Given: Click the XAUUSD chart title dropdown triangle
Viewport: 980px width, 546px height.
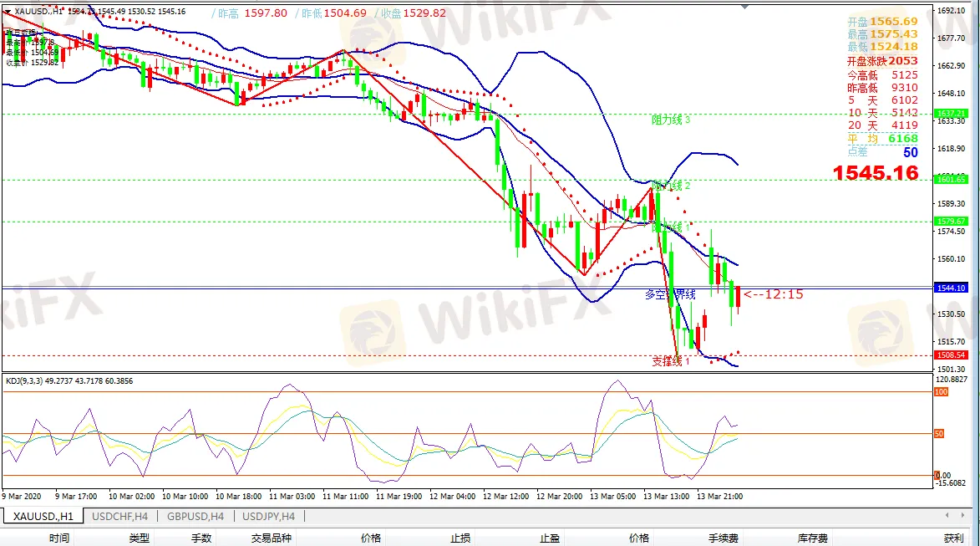Looking at the screenshot, I should click(7, 12).
